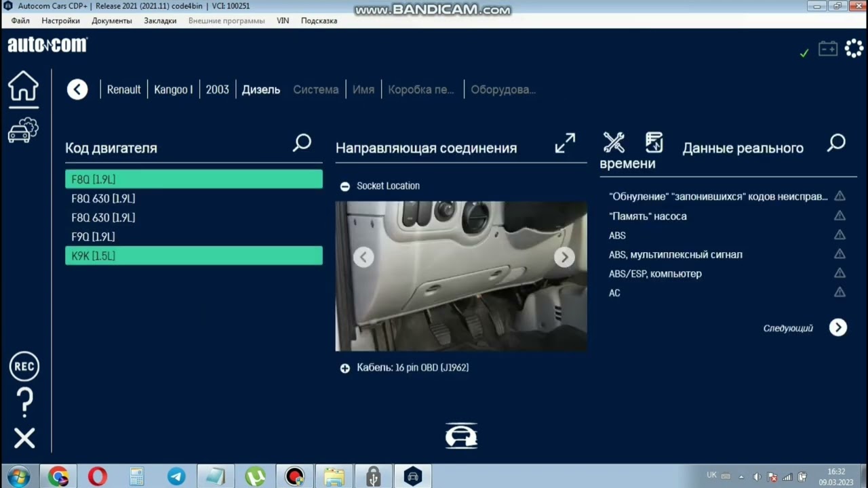Screen dimensions: 868x488
Task: Select Дизель in the breadcrumb
Action: coord(261,89)
